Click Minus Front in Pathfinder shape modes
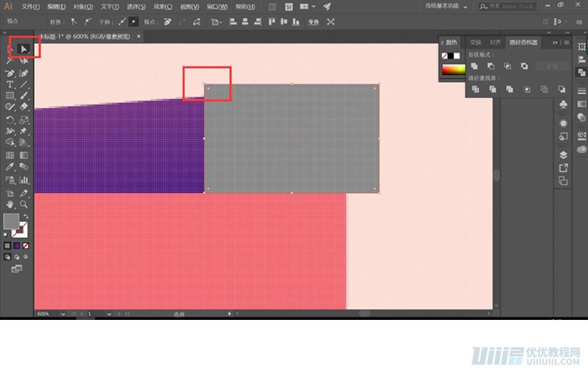The height and width of the screenshot is (372, 588). 491,66
